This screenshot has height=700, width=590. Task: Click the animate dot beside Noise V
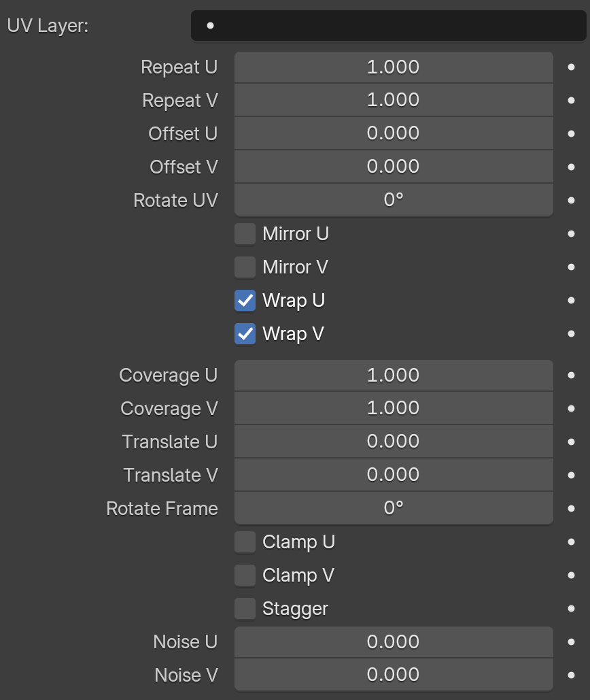pyautogui.click(x=571, y=675)
